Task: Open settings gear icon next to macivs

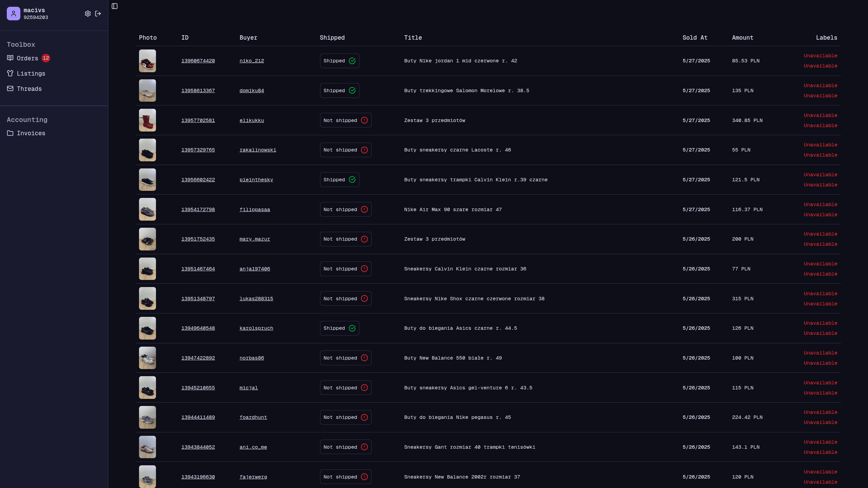Action: tap(87, 14)
